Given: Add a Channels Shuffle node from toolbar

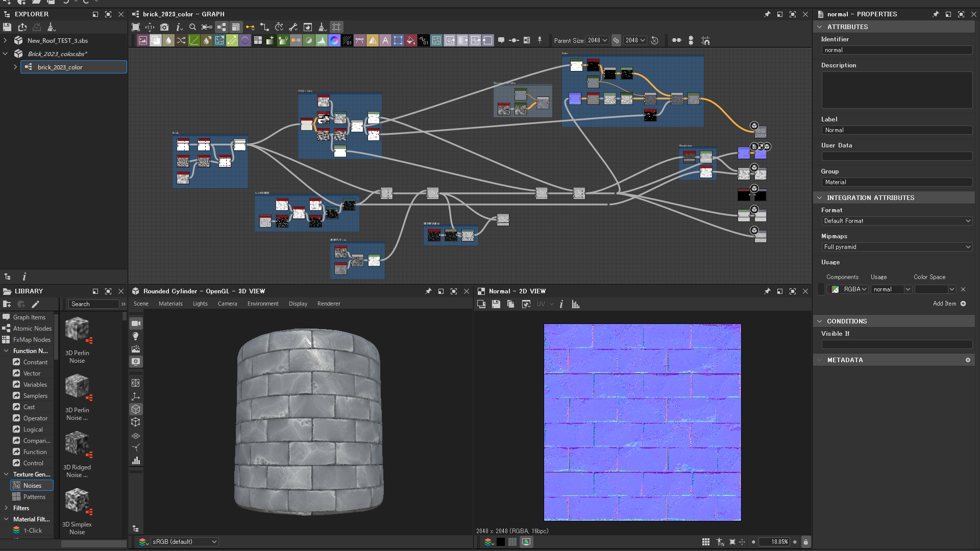Looking at the screenshot, I should tap(181, 40).
